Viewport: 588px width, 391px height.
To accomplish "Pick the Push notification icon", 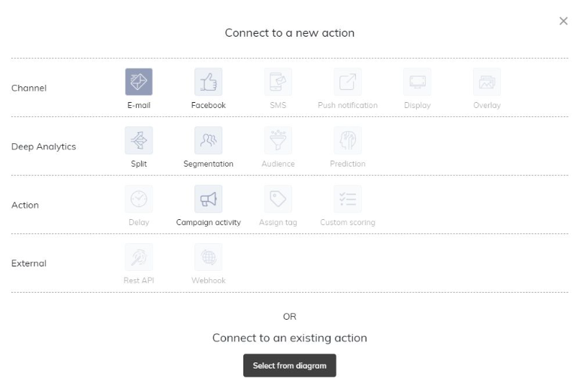I will (348, 82).
